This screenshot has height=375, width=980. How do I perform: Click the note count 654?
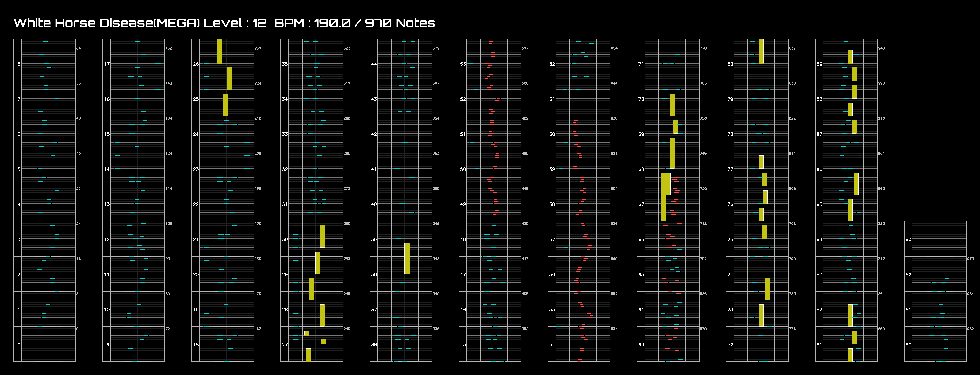[614, 48]
